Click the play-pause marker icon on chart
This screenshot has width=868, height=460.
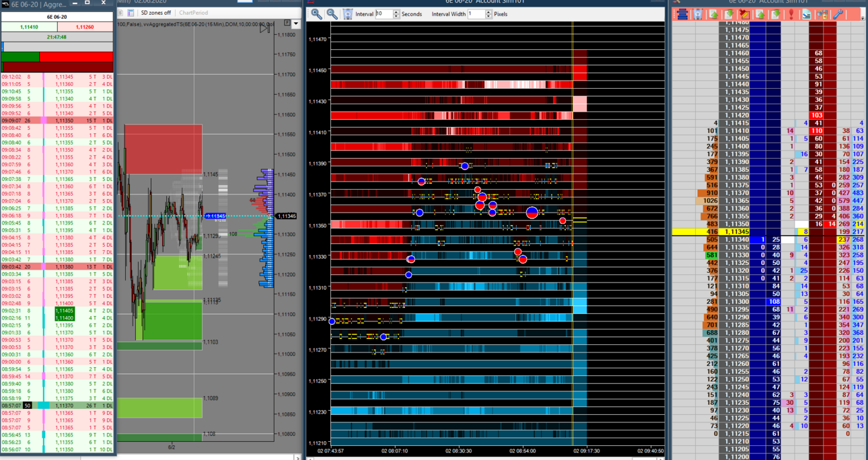point(265,28)
